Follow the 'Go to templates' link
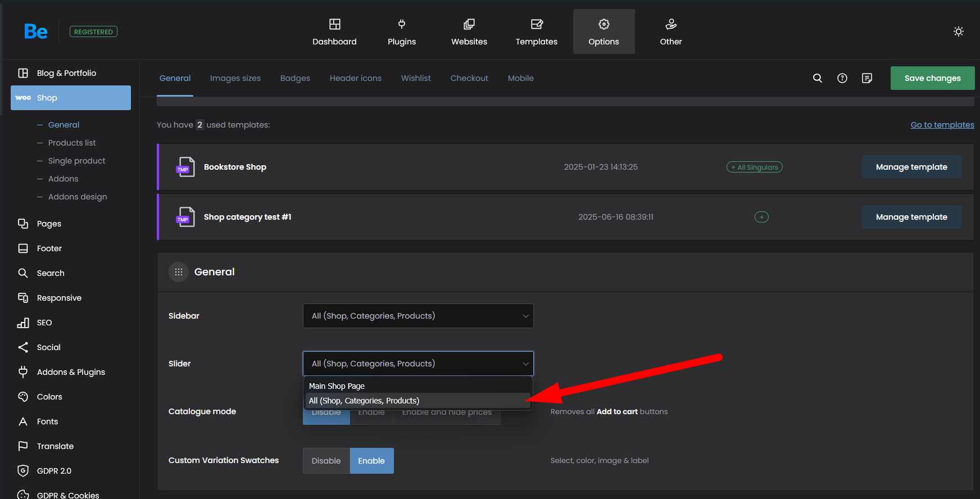 tap(942, 125)
